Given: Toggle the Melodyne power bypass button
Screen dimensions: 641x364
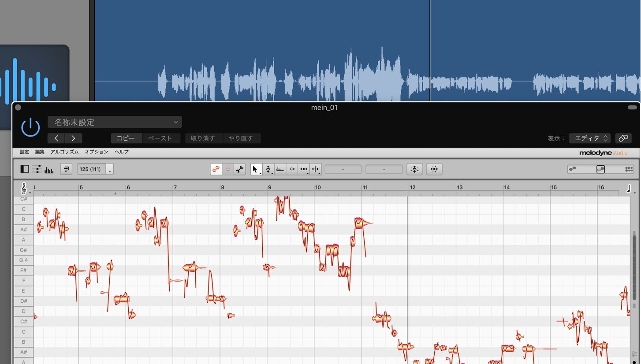Looking at the screenshot, I should 30,128.
